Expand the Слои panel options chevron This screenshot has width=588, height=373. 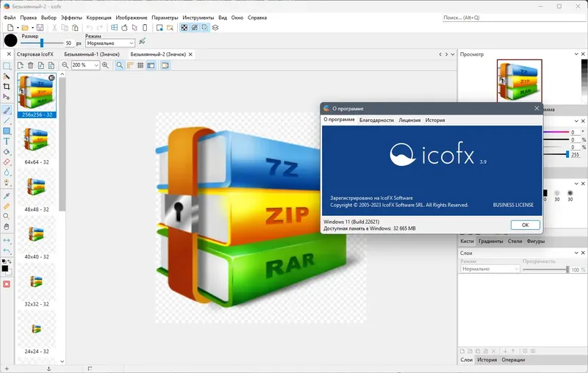click(x=576, y=253)
